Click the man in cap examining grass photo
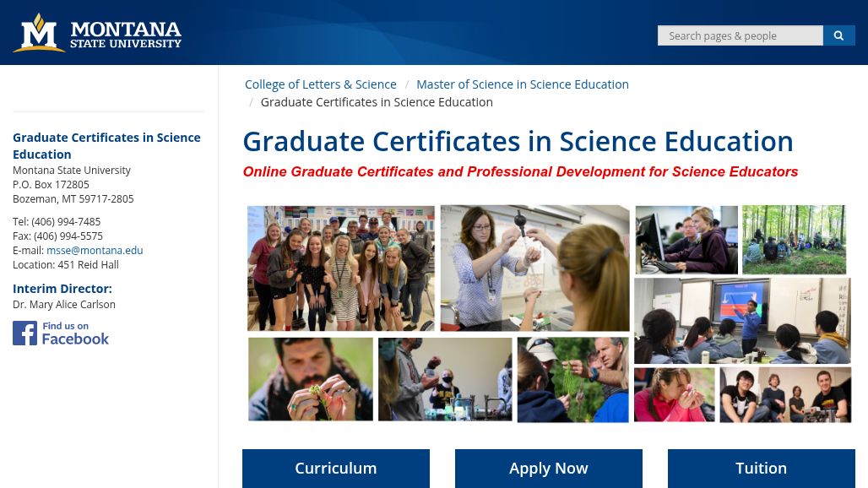The image size is (868, 488). (x=572, y=379)
